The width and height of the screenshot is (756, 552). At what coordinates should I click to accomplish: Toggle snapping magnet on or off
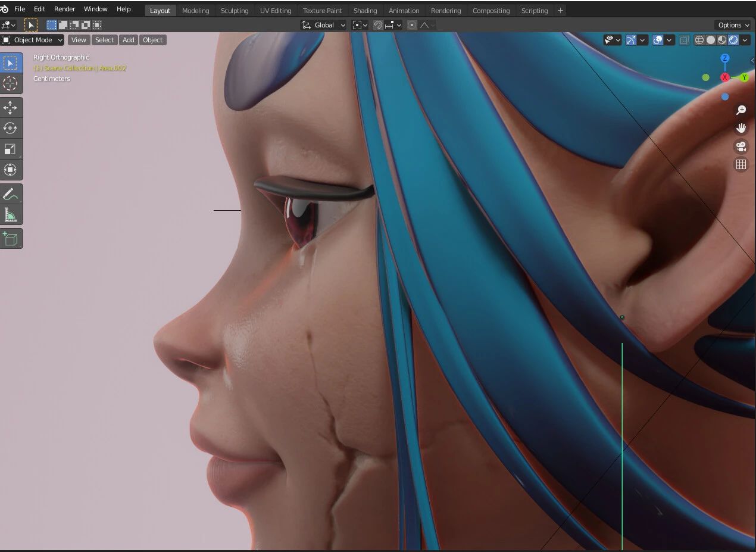click(x=377, y=25)
